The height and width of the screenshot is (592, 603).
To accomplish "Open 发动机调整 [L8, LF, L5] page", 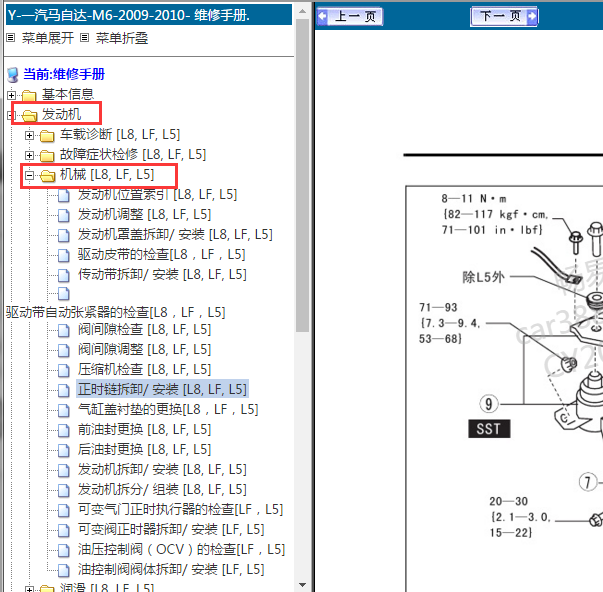I will [145, 214].
